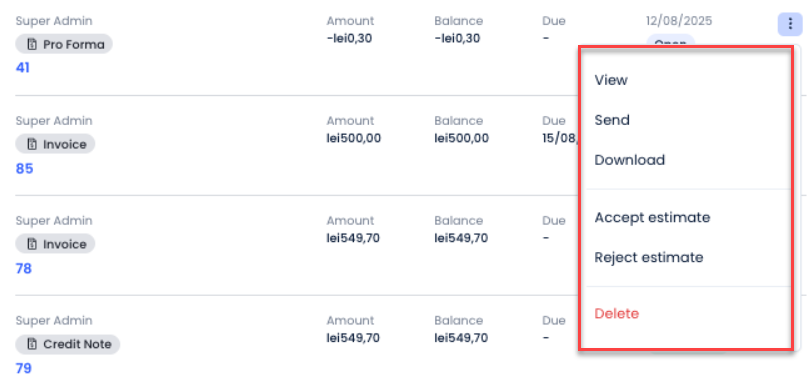Click the 12/08/2025 date text
812x379 pixels.
[678, 21]
